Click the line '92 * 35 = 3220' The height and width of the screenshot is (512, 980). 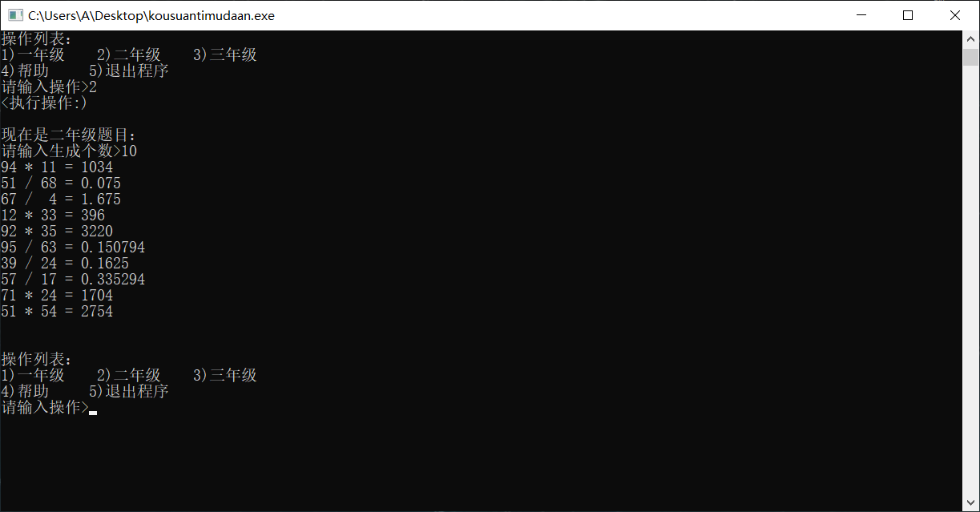(x=57, y=232)
